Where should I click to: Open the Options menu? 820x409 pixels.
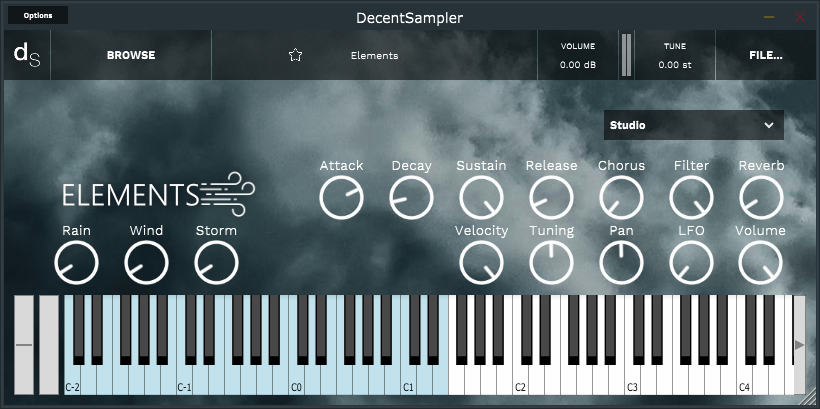38,15
